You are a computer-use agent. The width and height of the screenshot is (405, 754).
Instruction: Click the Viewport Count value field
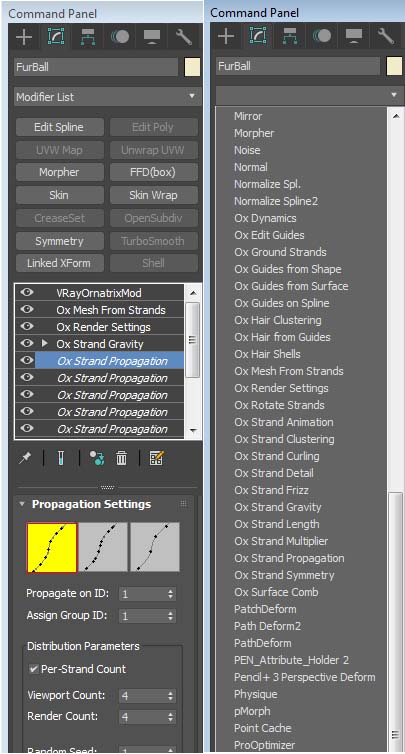tap(143, 695)
